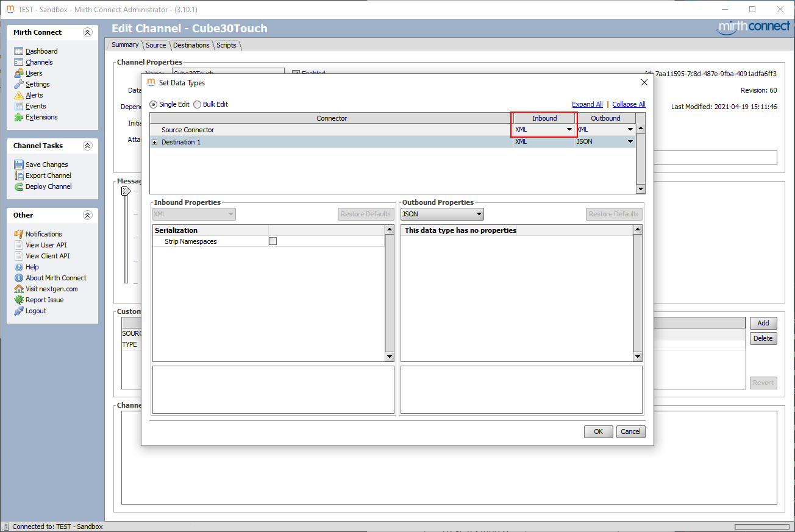Select the Source Connector row
The width and height of the screenshot is (795, 532).
coord(393,129)
